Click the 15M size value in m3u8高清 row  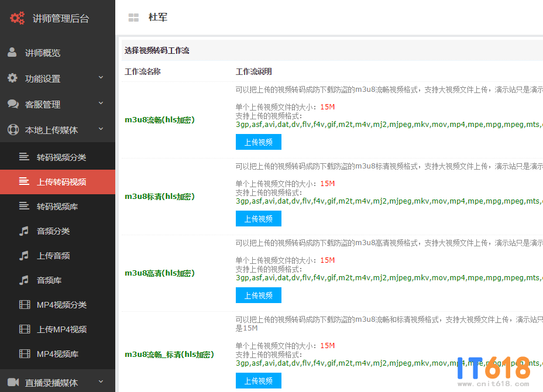click(x=327, y=260)
